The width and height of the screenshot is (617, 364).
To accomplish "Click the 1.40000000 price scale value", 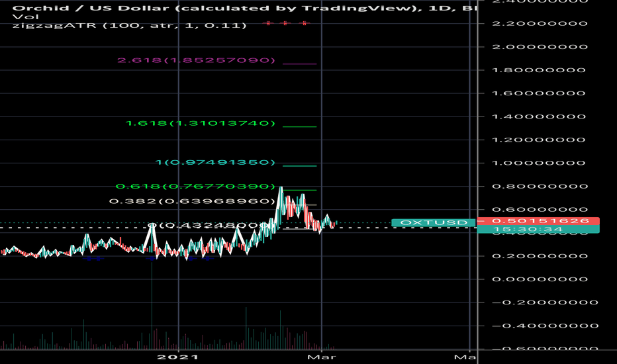I will tap(540, 116).
